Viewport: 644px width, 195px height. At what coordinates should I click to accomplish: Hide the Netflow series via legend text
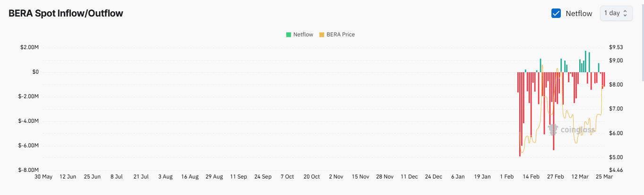303,34
